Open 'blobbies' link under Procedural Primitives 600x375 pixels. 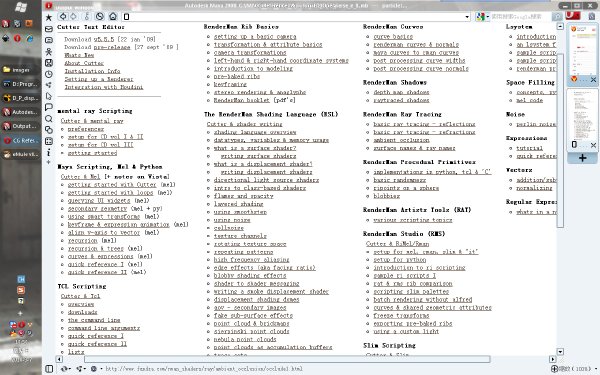click(386, 196)
